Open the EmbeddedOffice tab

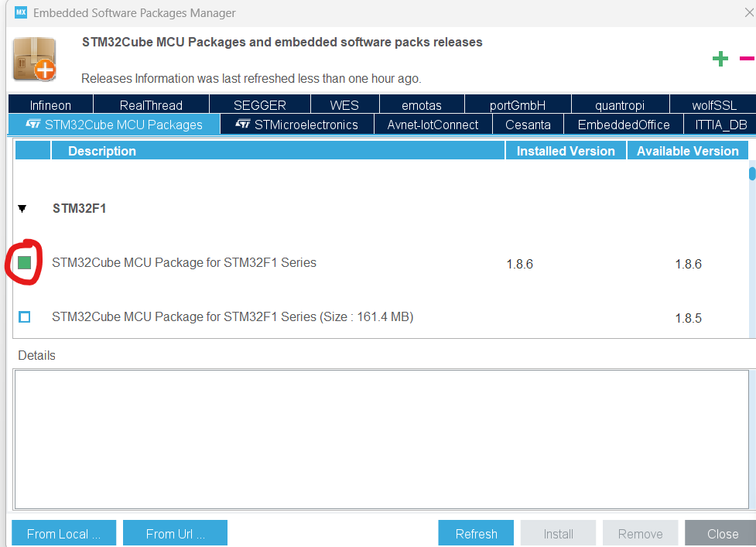[x=624, y=125]
